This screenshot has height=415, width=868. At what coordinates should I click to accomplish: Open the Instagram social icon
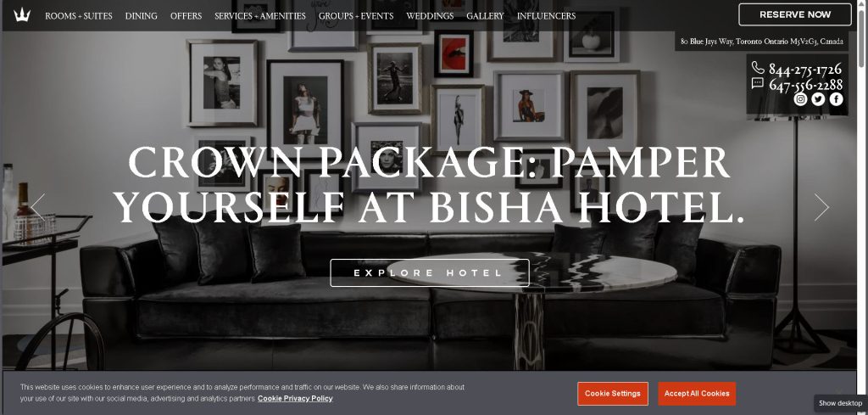[800, 99]
